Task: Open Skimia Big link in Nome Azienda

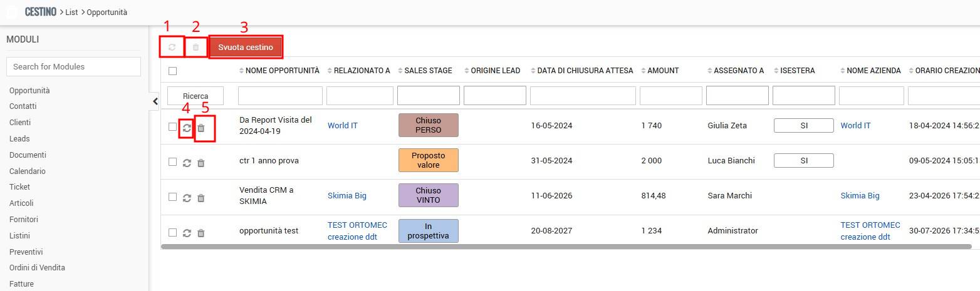Action: pyautogui.click(x=860, y=196)
